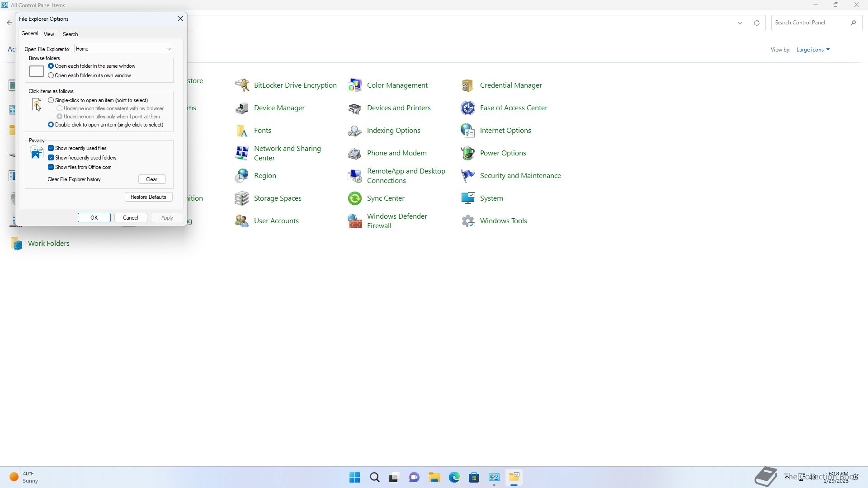The image size is (868, 488).
Task: Click the Control Panel refresh icon
Action: [x=756, y=23]
